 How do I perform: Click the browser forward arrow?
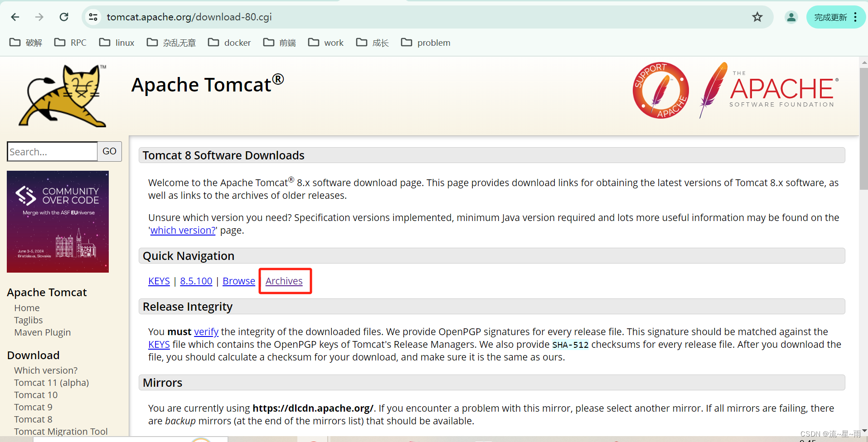(x=39, y=17)
